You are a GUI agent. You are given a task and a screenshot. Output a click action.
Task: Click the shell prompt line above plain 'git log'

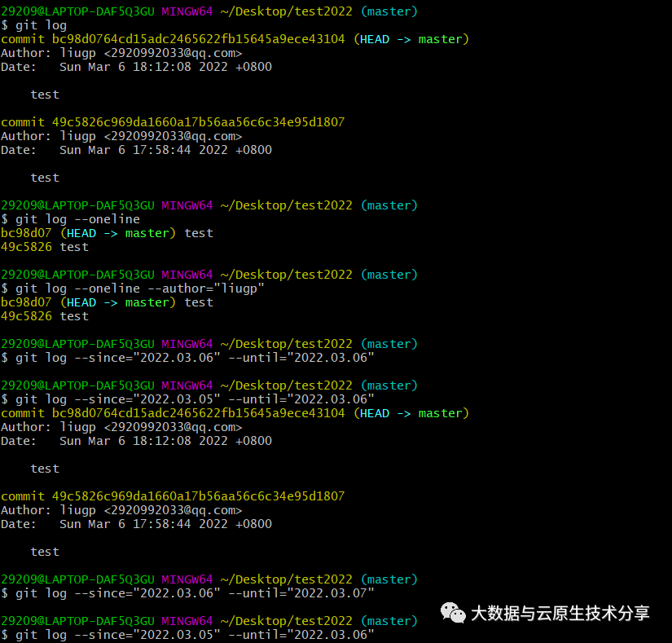click(x=209, y=11)
